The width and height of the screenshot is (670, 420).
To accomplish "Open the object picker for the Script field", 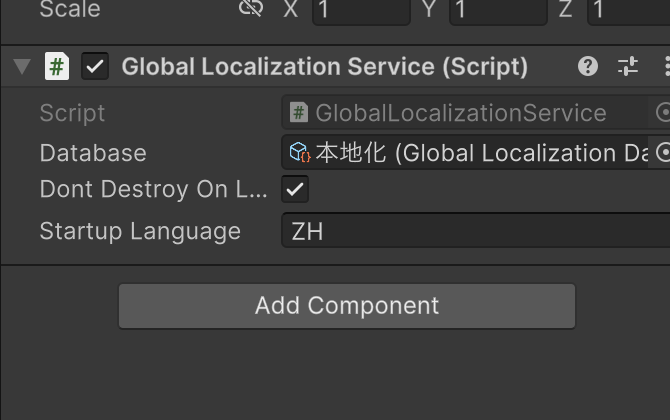I will coord(662,113).
